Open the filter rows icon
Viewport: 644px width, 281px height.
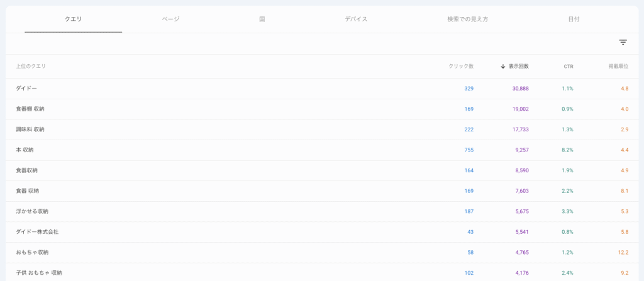623,42
